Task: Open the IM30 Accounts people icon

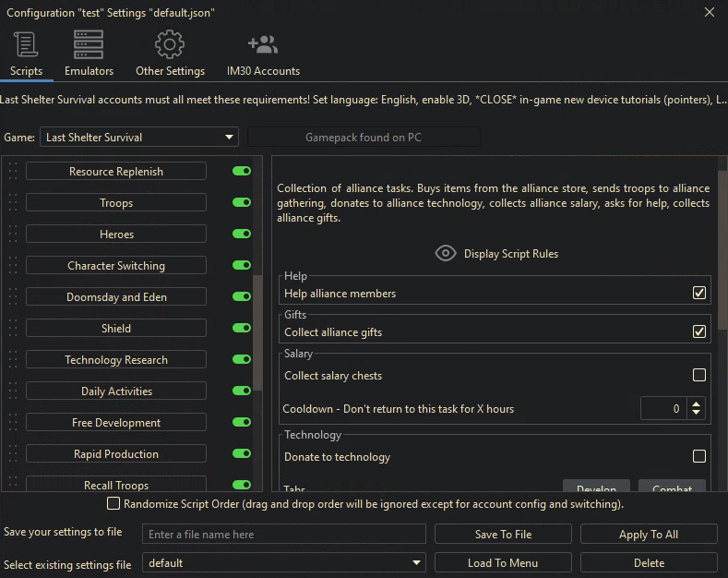Action: [x=263, y=44]
